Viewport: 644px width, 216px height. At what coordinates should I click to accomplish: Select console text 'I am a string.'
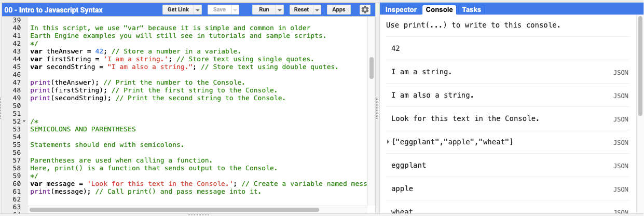point(421,72)
